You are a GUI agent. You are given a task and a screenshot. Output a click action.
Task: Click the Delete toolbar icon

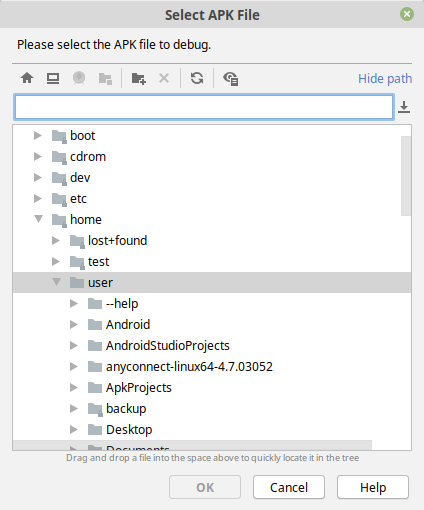tap(164, 78)
